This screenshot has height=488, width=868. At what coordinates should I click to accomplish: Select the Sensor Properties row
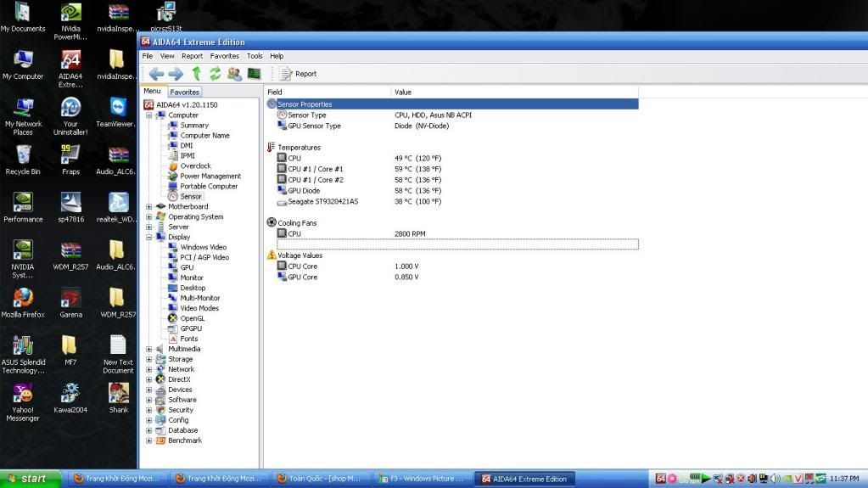(x=451, y=104)
